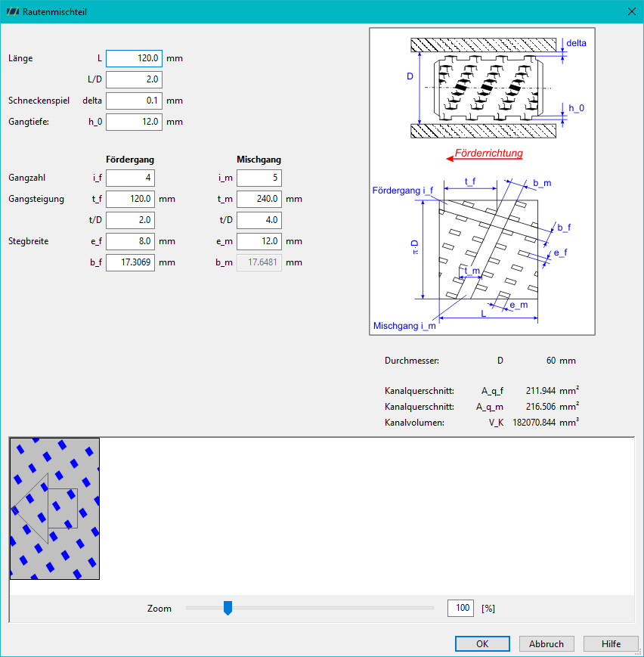
Task: Click the Rautenmischteil title bar app icon
Action: (13, 12)
